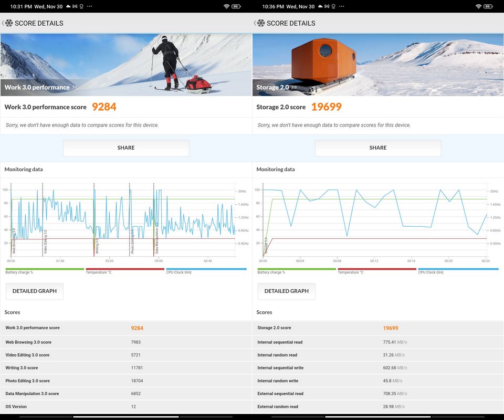This screenshot has height=420, width=504.
Task: Select blue CPU Clock legend in Storage chart
Action: 458,271
